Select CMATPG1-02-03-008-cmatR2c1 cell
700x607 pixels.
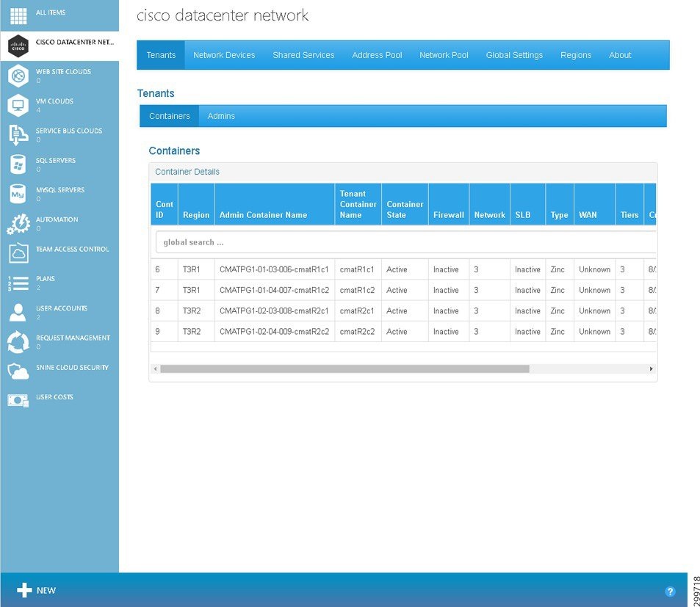click(x=274, y=311)
